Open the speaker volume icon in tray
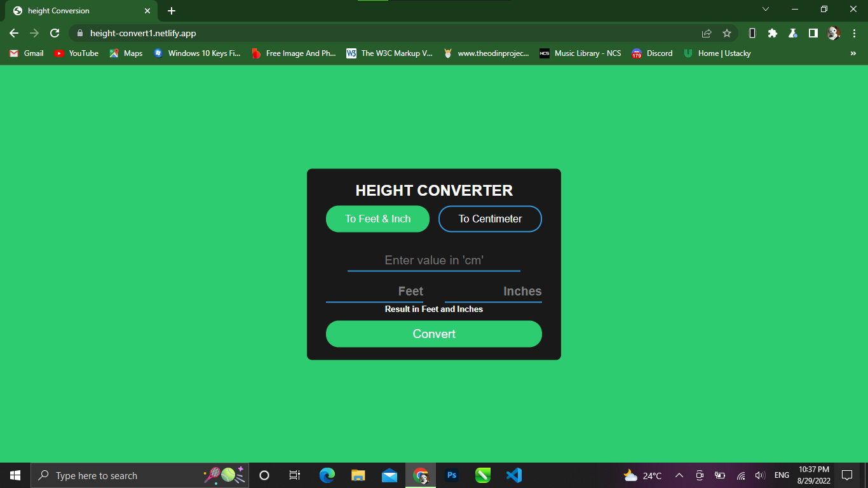The image size is (868, 488). (760, 475)
